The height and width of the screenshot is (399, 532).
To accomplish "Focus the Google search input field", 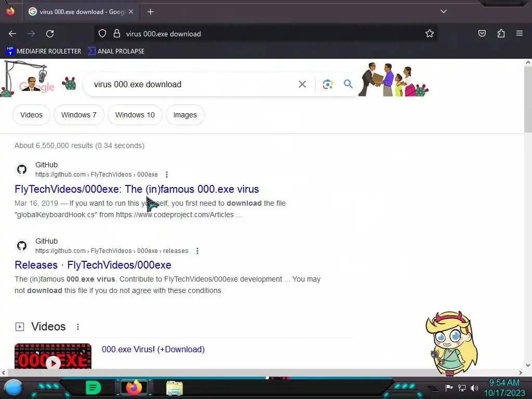I will click(x=193, y=84).
